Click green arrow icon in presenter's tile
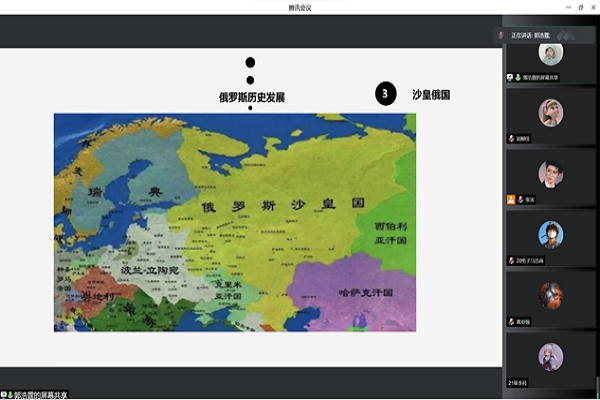This screenshot has width=600, height=400. coord(519,77)
